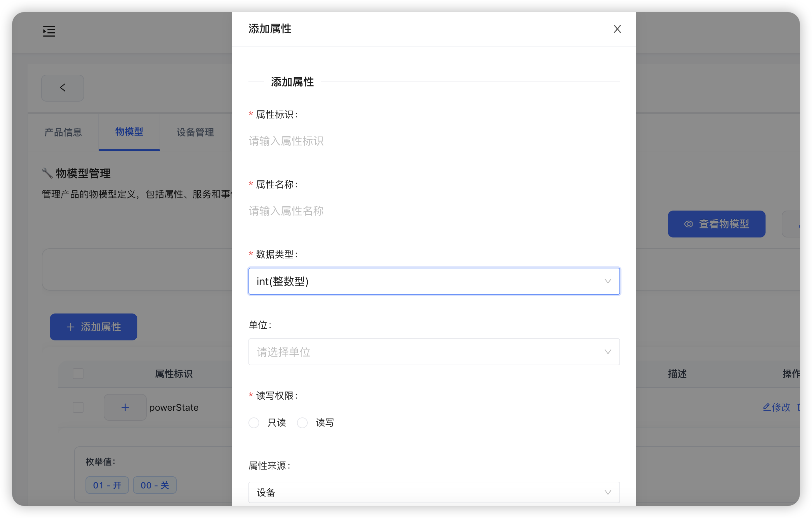
Task: Close the 添加属性 dialog
Action: 617,29
